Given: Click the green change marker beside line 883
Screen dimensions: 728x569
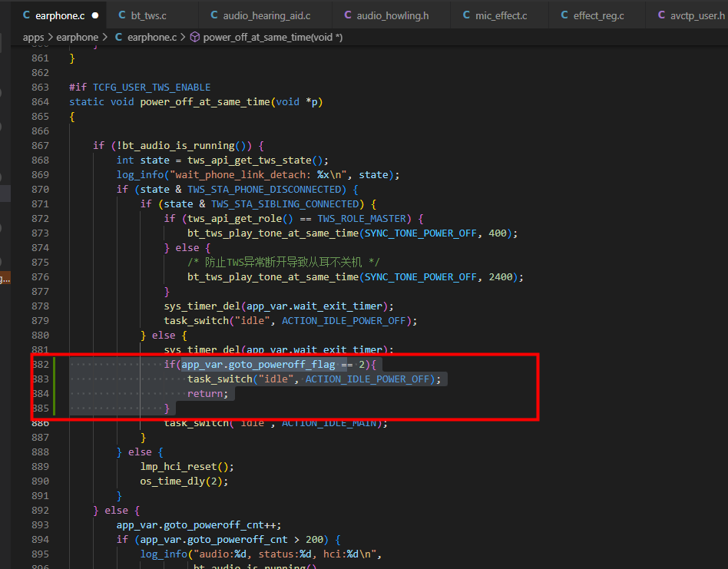Looking at the screenshot, I should click(55, 379).
